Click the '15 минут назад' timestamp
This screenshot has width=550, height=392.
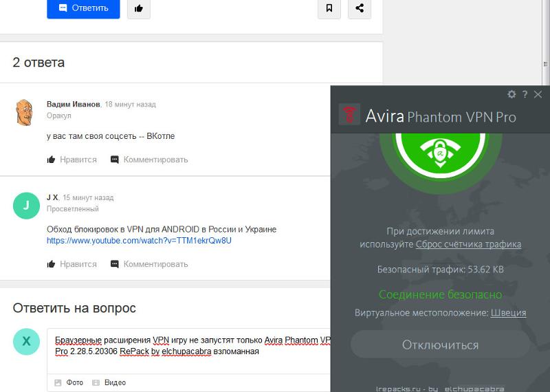pos(88,197)
